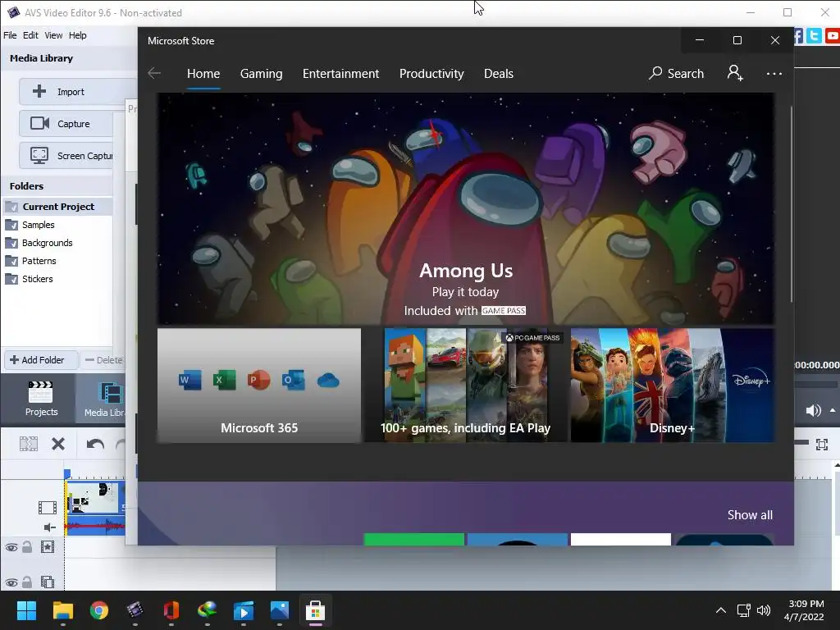The image size is (840, 630).
Task: Click the Store vertical scrollbar
Action: [791, 203]
